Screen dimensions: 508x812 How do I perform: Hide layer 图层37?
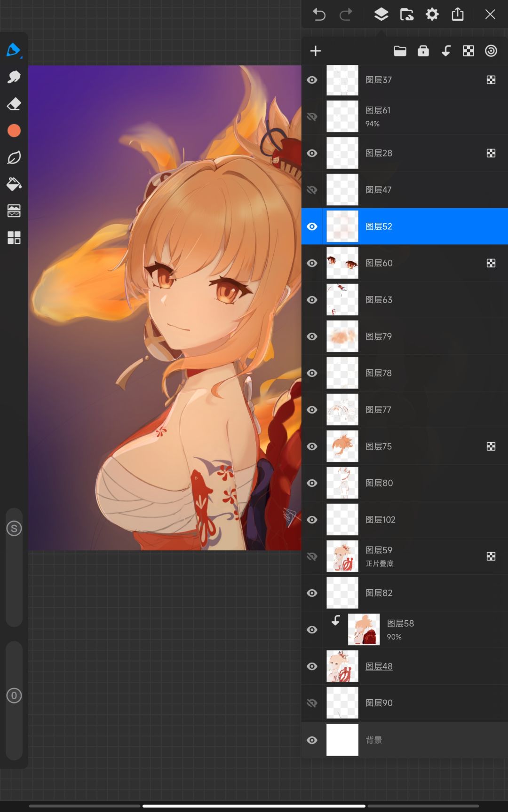pos(312,80)
